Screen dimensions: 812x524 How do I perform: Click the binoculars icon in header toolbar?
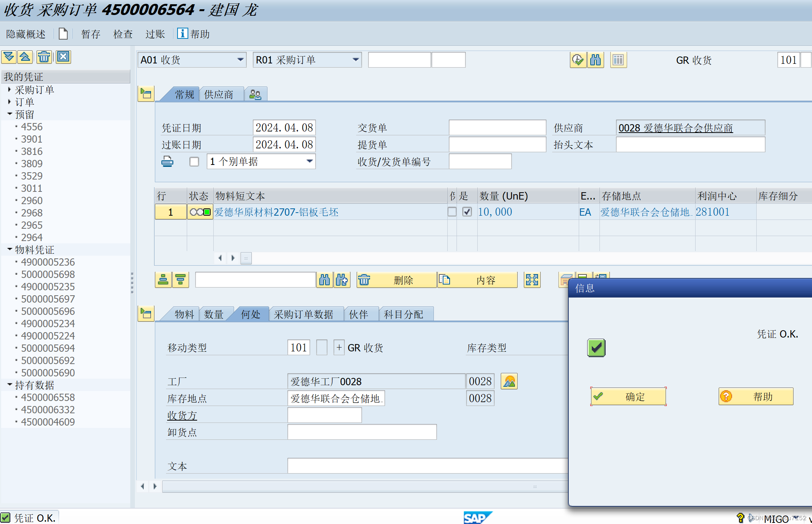click(595, 60)
